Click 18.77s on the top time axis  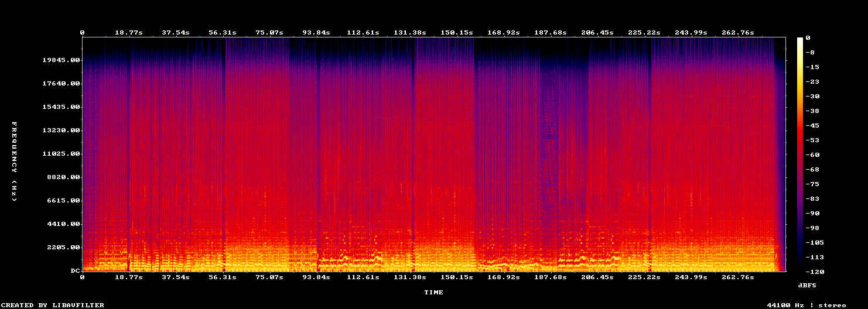click(x=129, y=32)
